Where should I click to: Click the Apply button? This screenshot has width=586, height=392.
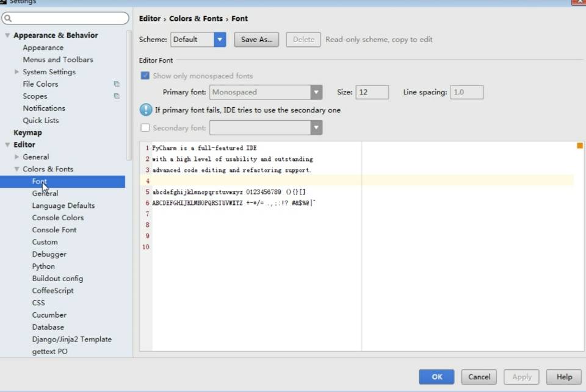(521, 377)
